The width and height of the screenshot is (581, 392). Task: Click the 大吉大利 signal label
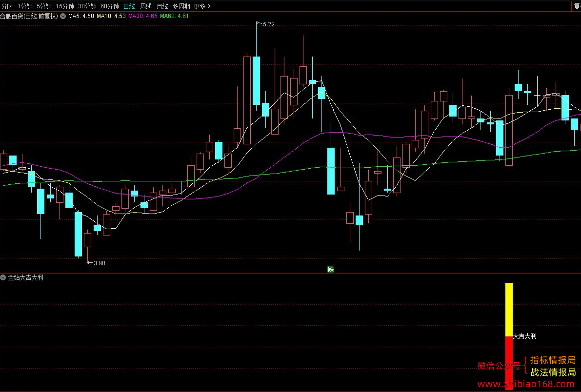(525, 336)
